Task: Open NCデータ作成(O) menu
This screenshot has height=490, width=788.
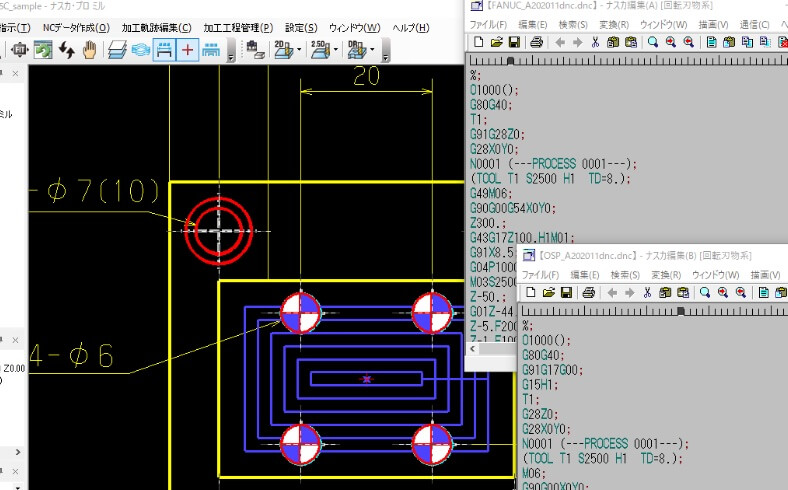Action: (76, 27)
